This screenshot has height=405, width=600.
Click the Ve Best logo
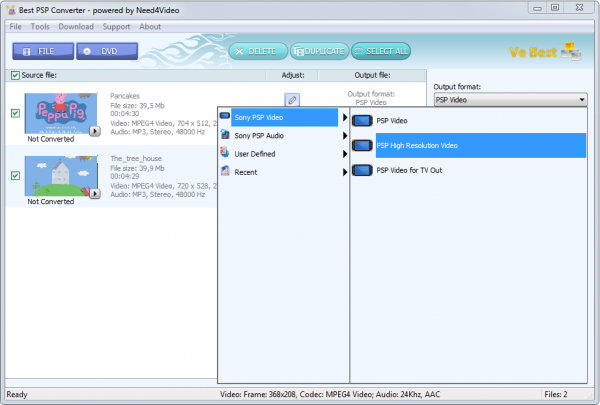[545, 52]
